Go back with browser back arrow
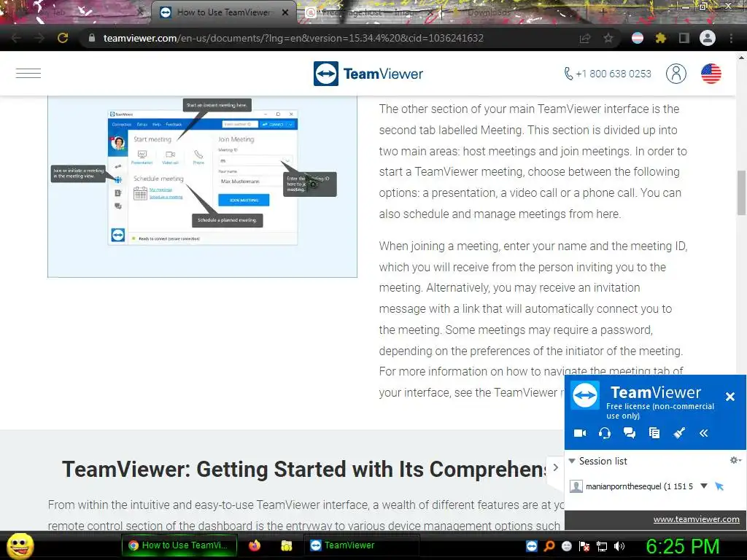The image size is (747, 560). click(16, 38)
